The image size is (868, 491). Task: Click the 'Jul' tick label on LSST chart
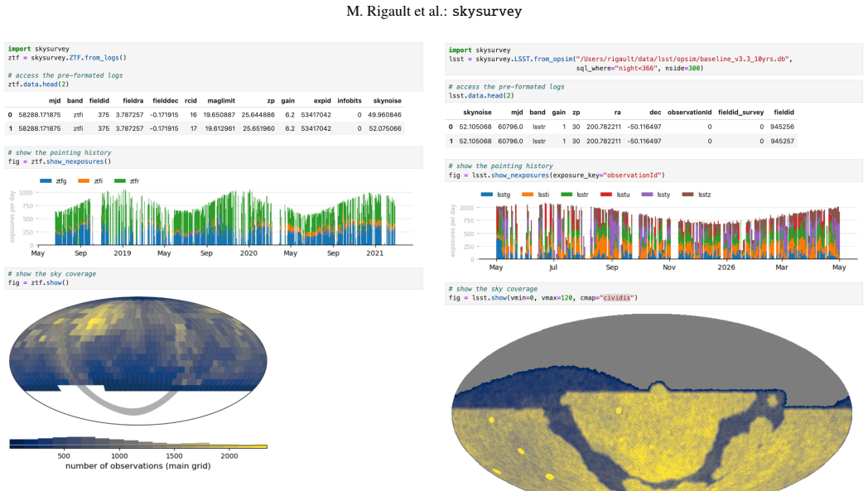pyautogui.click(x=553, y=267)
